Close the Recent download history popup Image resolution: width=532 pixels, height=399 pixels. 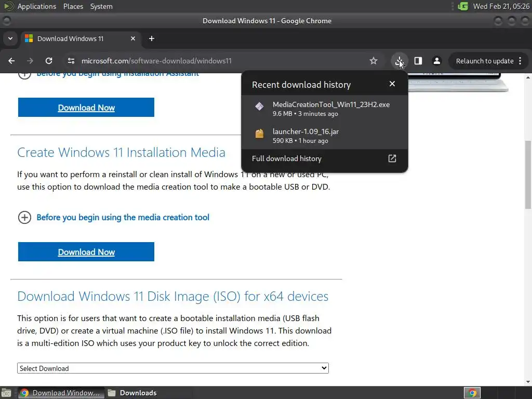pos(392,84)
